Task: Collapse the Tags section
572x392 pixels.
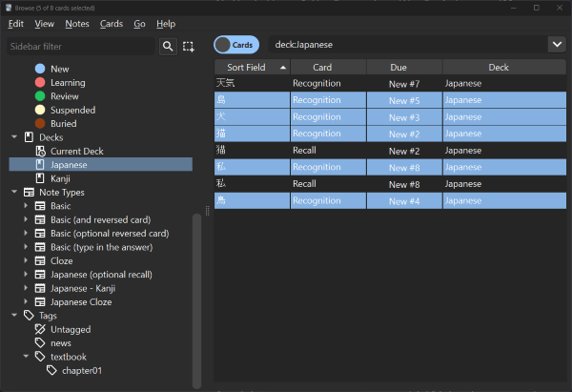Action: tap(14, 316)
